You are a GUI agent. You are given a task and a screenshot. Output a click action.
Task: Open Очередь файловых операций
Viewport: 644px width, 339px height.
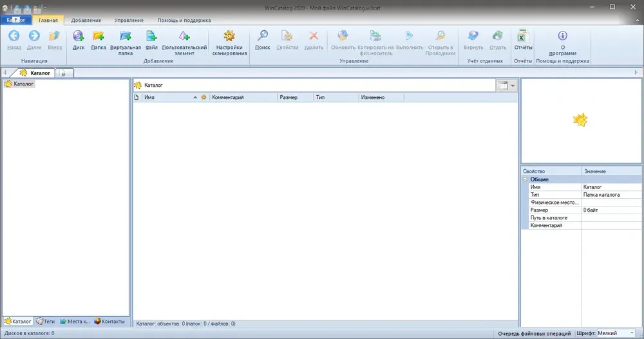[x=535, y=333]
